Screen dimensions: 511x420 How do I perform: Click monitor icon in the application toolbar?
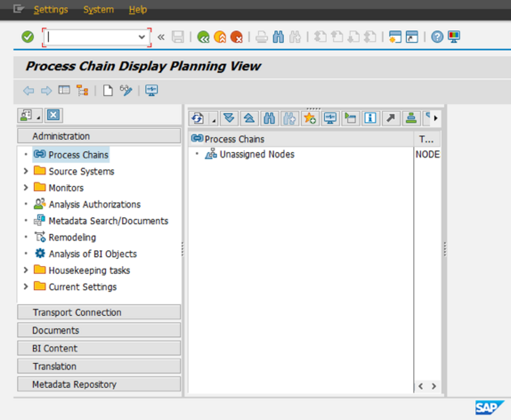pyautogui.click(x=152, y=90)
